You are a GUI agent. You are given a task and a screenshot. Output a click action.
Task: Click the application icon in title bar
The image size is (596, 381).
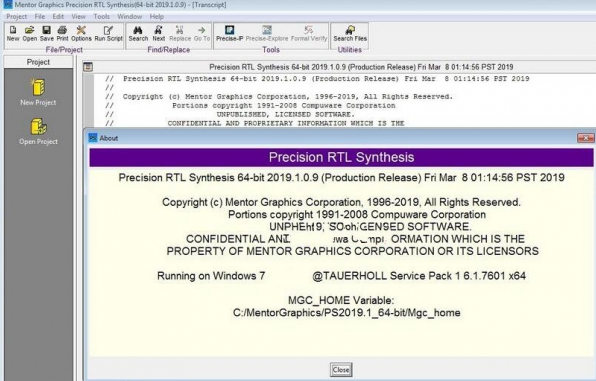pyautogui.click(x=7, y=5)
